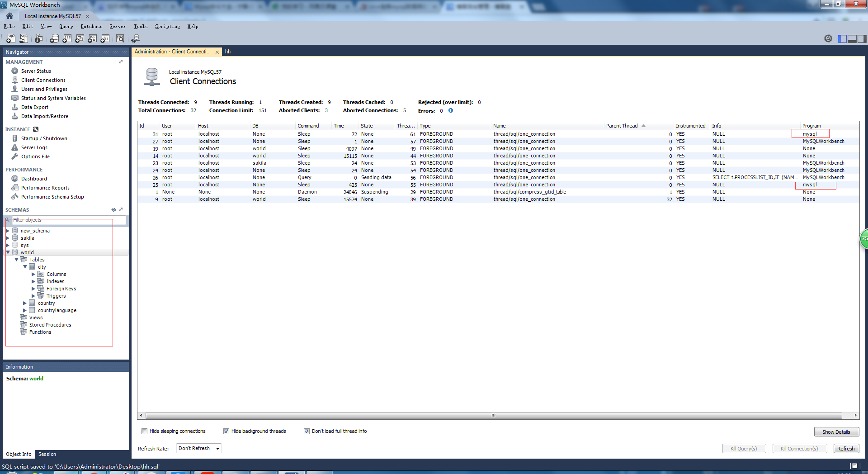Open performance Dashboard
This screenshot has height=474, width=868.
[34, 179]
